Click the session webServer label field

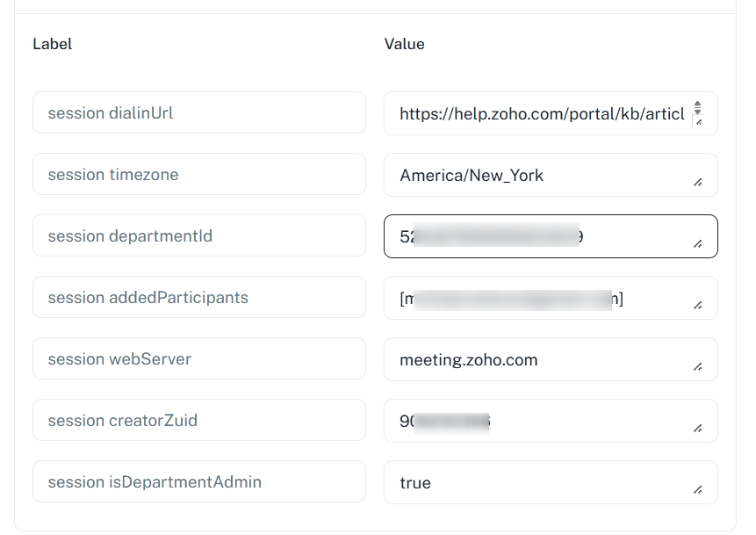[x=198, y=359]
